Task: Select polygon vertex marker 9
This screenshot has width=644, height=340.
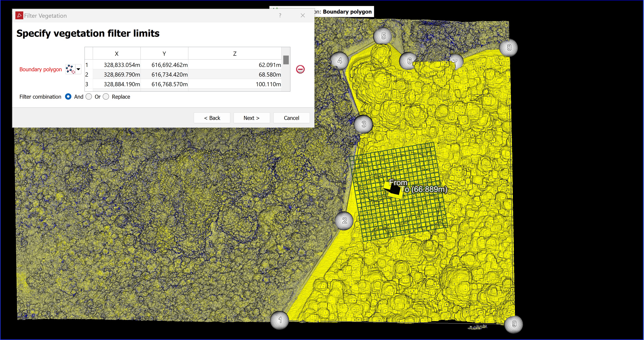Action: coord(514,324)
